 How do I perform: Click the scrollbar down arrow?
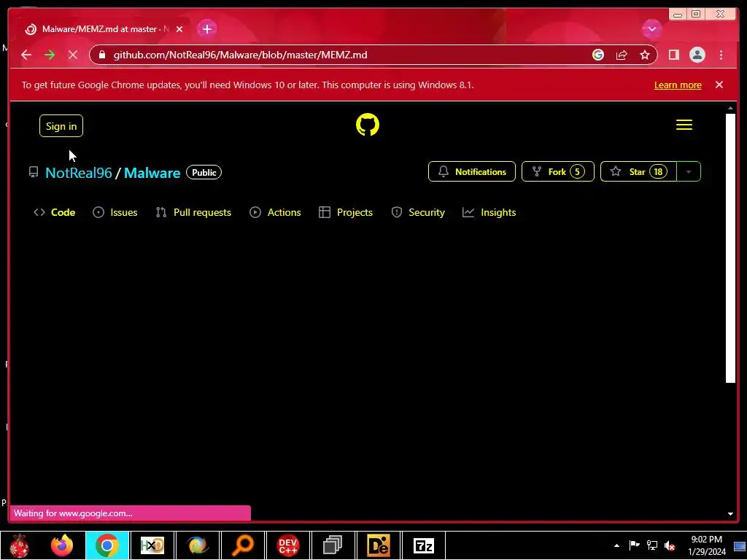pyautogui.click(x=730, y=514)
